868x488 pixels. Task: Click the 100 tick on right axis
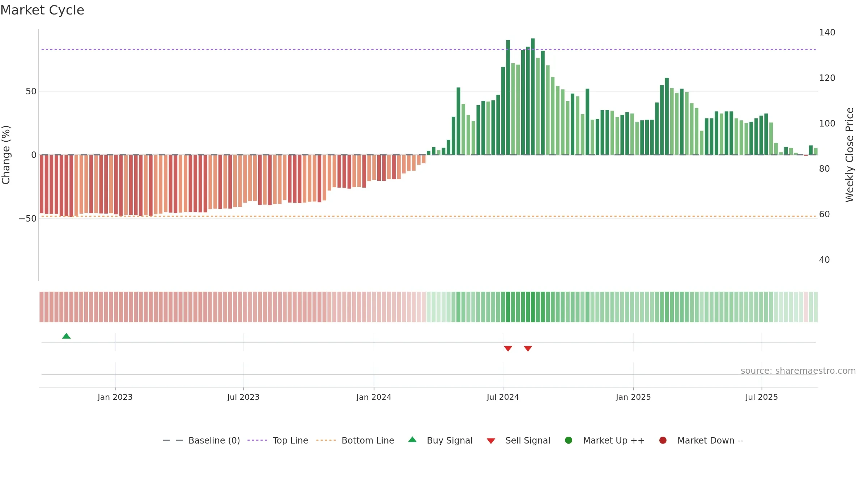coord(827,124)
